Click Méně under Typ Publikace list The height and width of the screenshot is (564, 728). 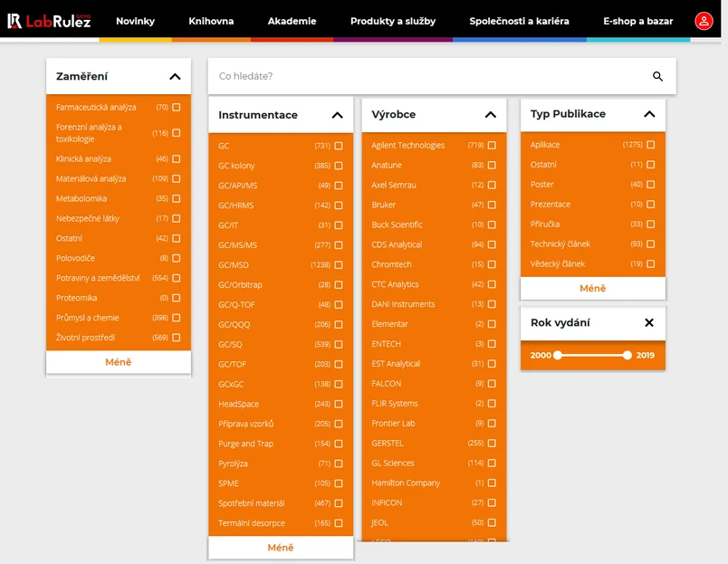592,288
